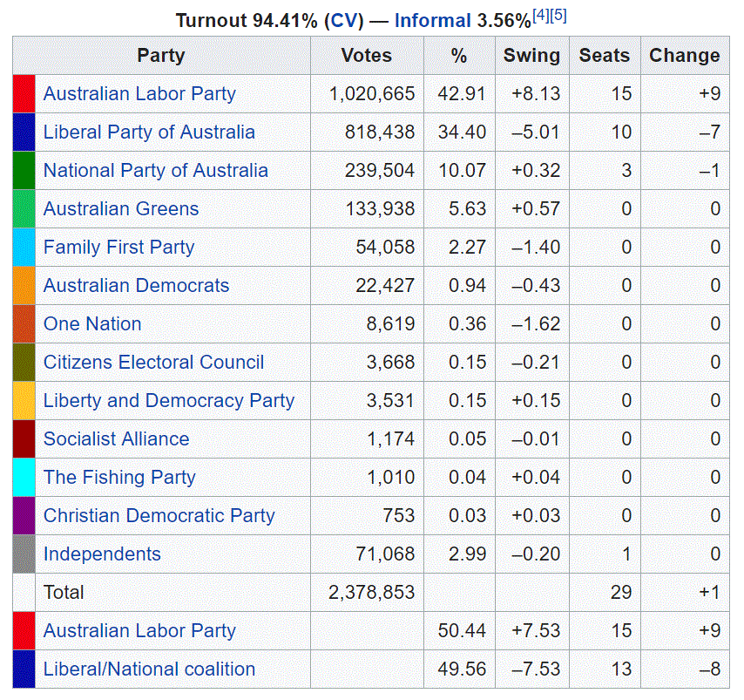Viewport: 744px width, 700px height.
Task: Open National Party of Australia link
Action: (155, 171)
